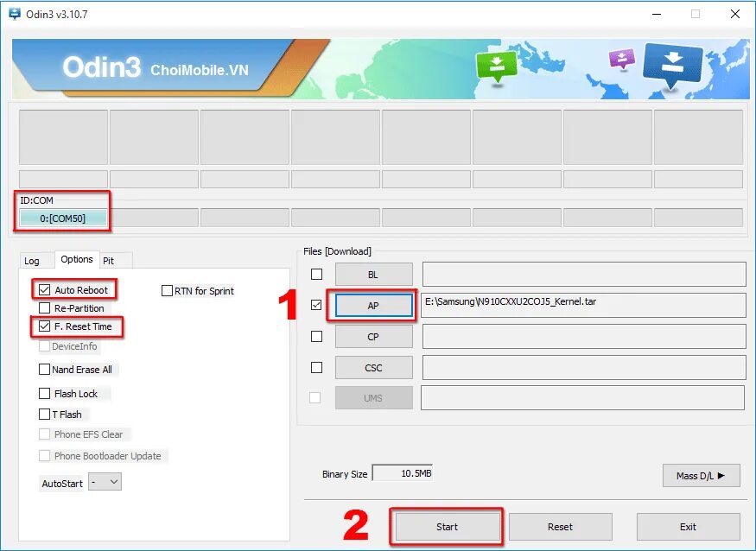This screenshot has width=756, height=551.
Task: Click the Odin3 app icon in title bar
Action: (15, 14)
